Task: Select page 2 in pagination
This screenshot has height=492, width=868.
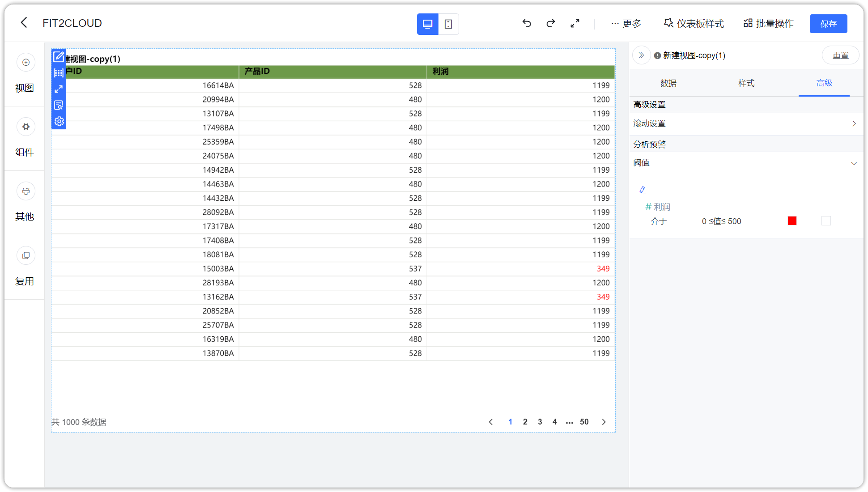Action: coord(525,422)
